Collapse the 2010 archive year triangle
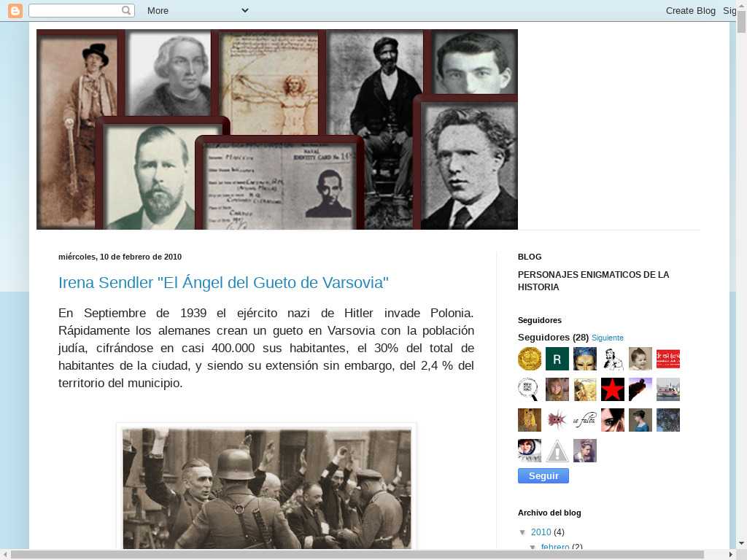Viewport: 747px width, 560px height. coord(523,532)
